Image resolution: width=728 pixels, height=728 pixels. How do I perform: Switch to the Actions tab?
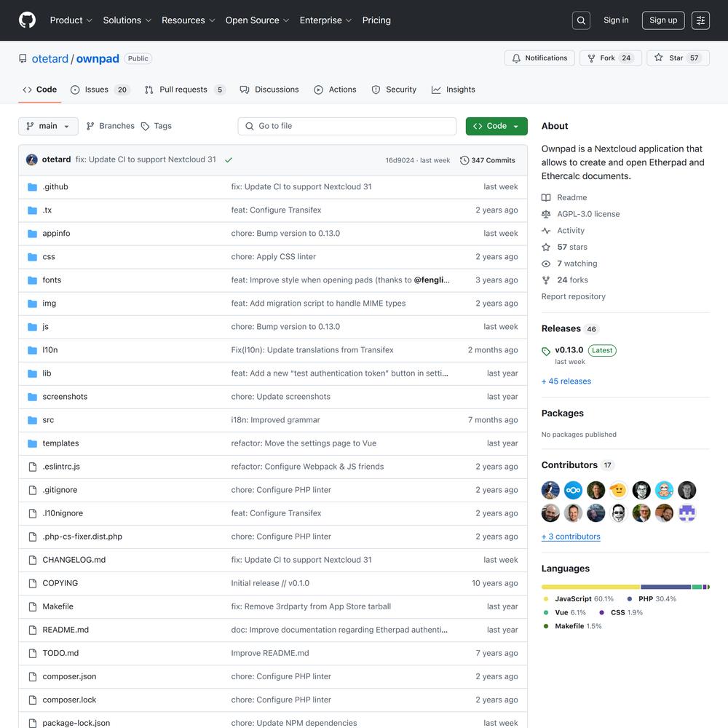pyautogui.click(x=335, y=90)
